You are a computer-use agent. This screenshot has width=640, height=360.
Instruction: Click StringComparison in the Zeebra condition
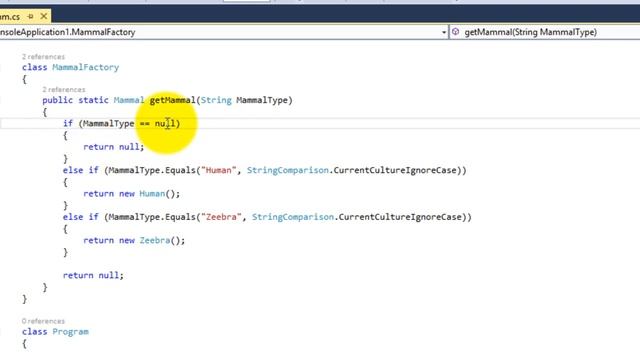pos(293,217)
